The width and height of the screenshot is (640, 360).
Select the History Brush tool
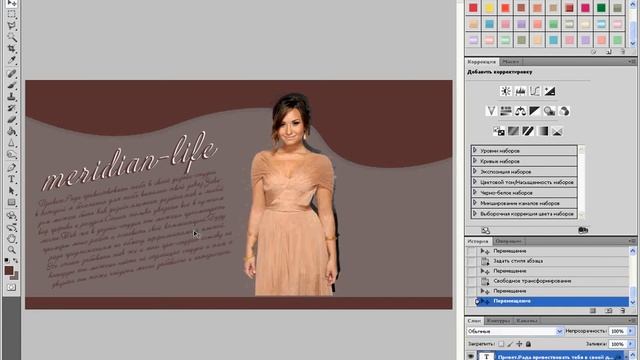[11, 108]
